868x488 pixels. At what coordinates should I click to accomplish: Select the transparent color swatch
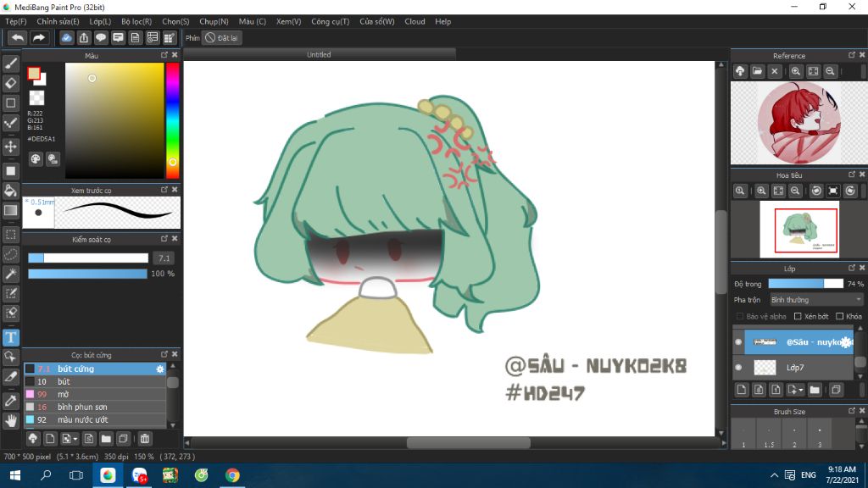(x=36, y=98)
